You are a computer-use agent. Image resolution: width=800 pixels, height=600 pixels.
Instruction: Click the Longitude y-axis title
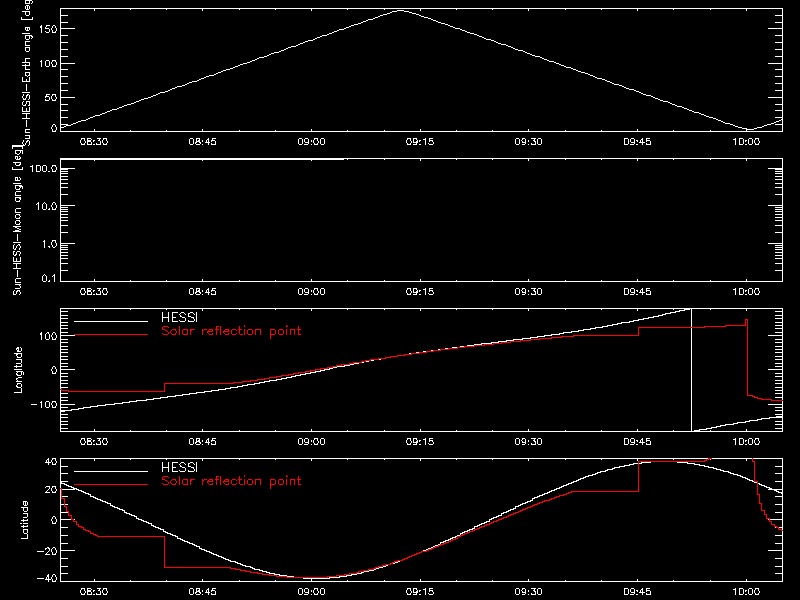coord(18,370)
